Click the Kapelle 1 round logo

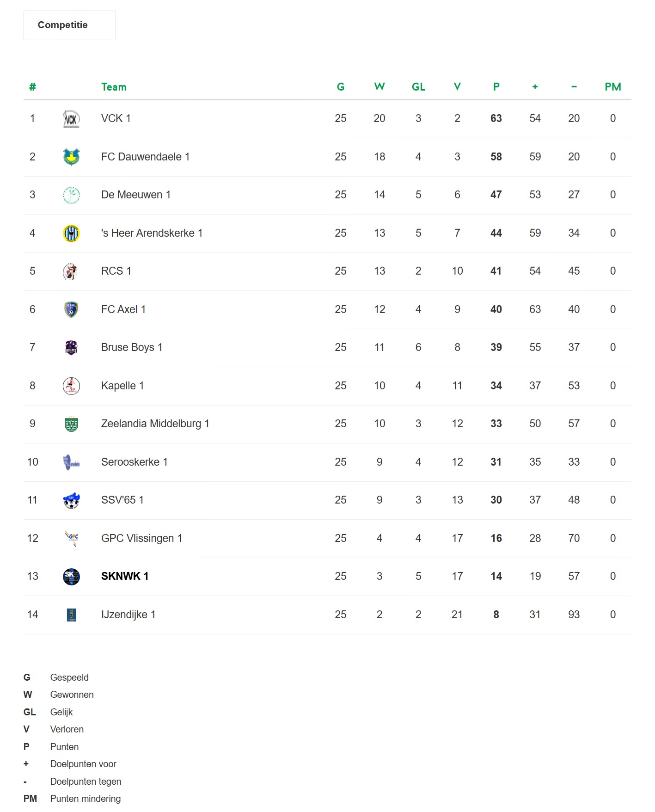[x=71, y=386]
